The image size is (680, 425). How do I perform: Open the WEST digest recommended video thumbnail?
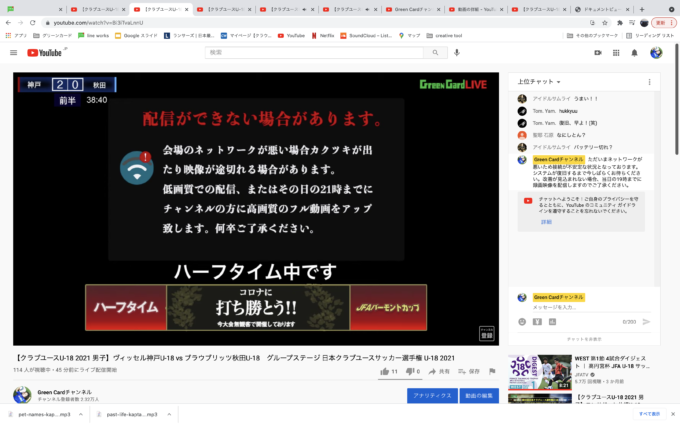540,372
